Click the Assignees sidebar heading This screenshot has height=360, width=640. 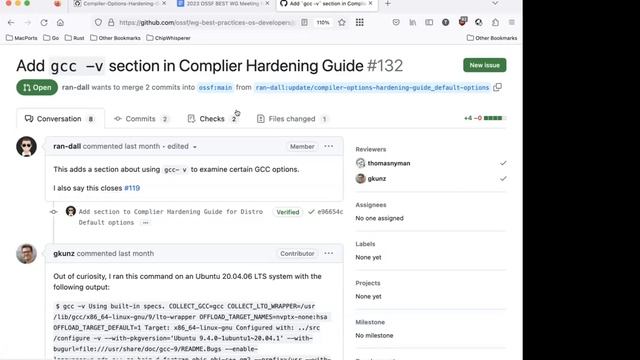click(x=371, y=205)
